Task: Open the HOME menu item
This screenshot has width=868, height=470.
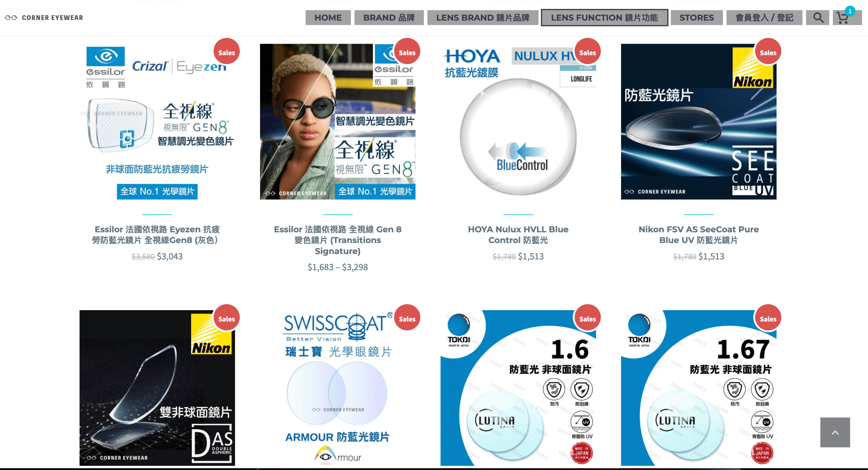Action: point(328,18)
